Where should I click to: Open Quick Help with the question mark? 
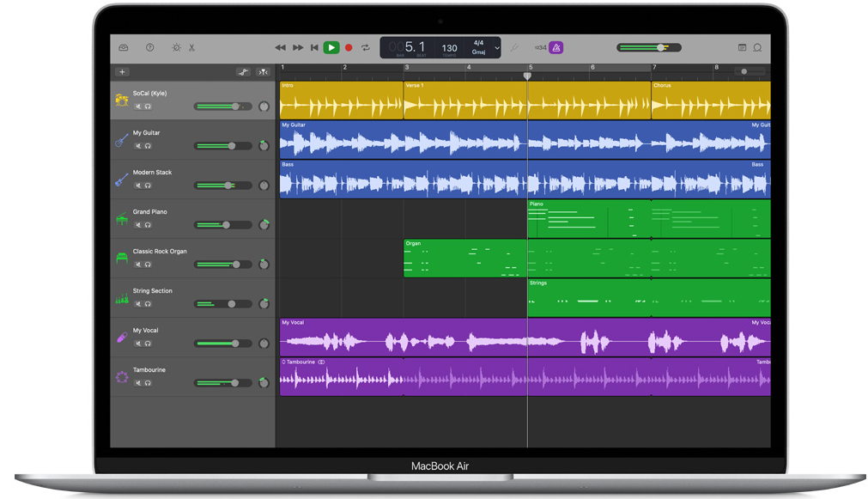point(150,47)
